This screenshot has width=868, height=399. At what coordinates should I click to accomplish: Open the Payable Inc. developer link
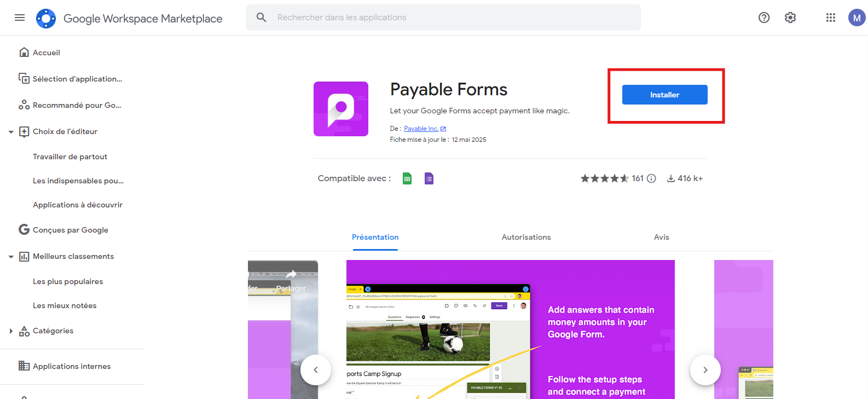(421, 129)
